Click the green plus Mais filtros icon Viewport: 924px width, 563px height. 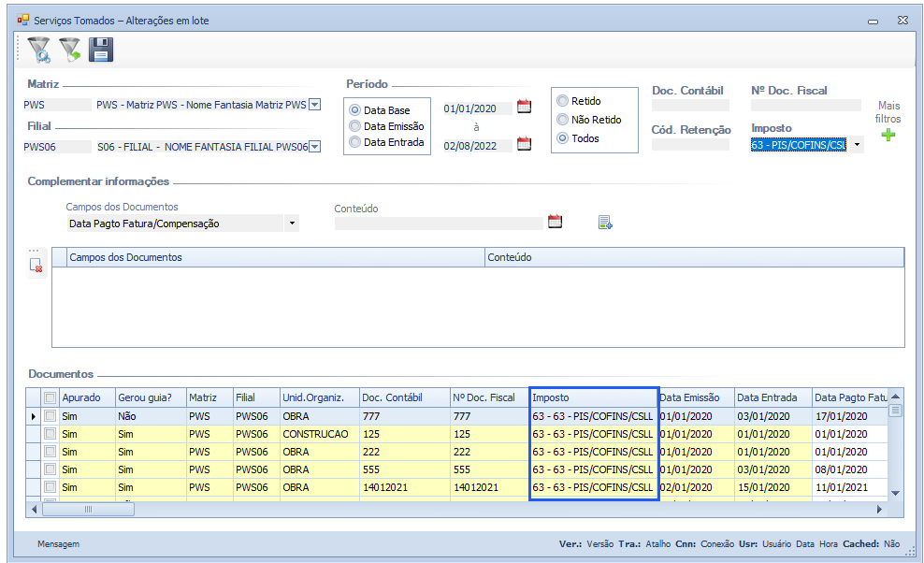click(888, 136)
